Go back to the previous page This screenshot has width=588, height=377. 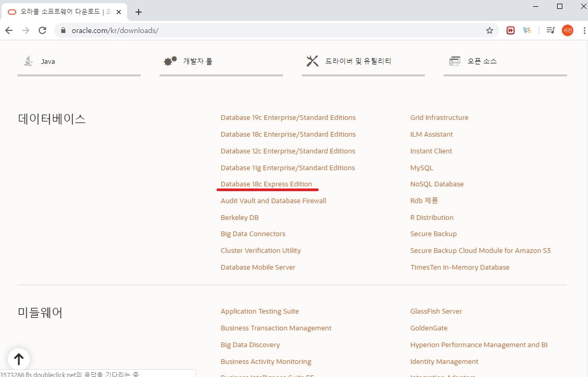click(9, 30)
